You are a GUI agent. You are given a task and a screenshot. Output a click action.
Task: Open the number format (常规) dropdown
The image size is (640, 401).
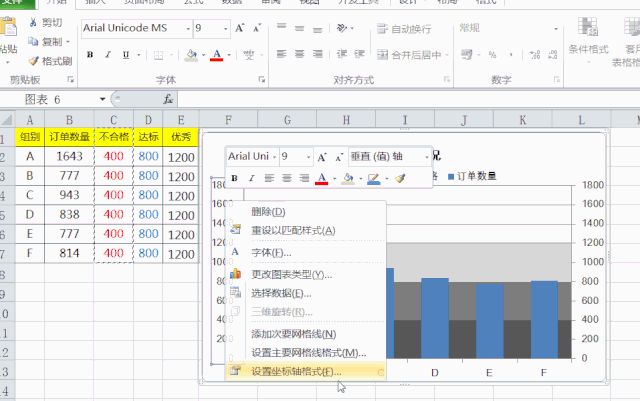click(x=556, y=29)
